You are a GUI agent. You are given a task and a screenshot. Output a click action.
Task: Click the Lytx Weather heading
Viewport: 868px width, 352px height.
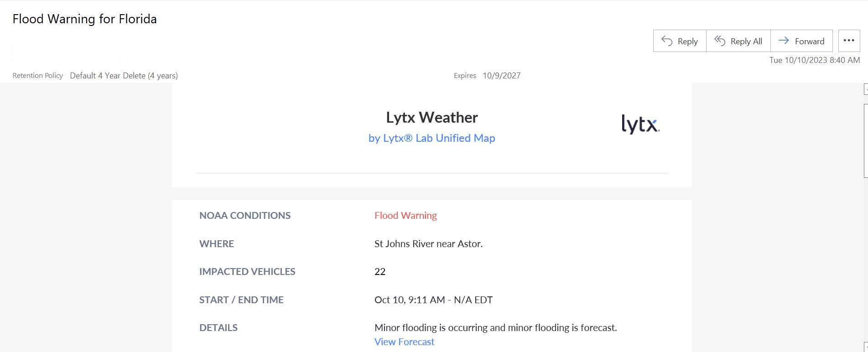[x=431, y=118]
